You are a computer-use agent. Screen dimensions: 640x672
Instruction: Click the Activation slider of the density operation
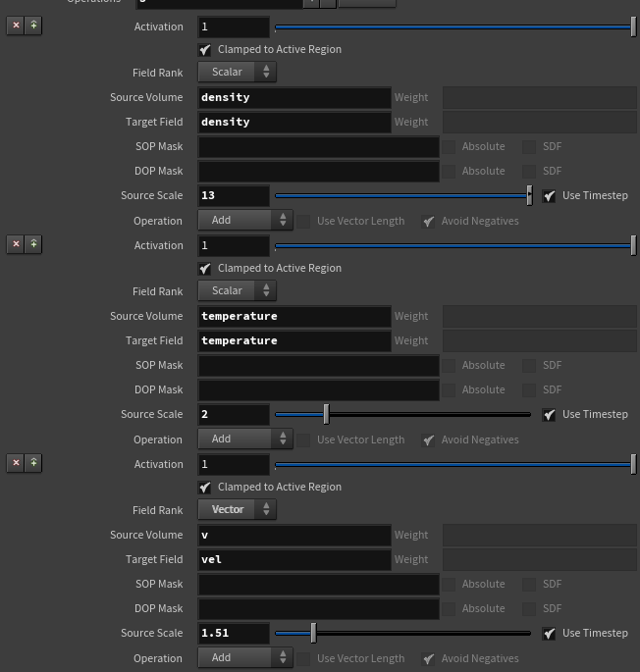tap(455, 27)
